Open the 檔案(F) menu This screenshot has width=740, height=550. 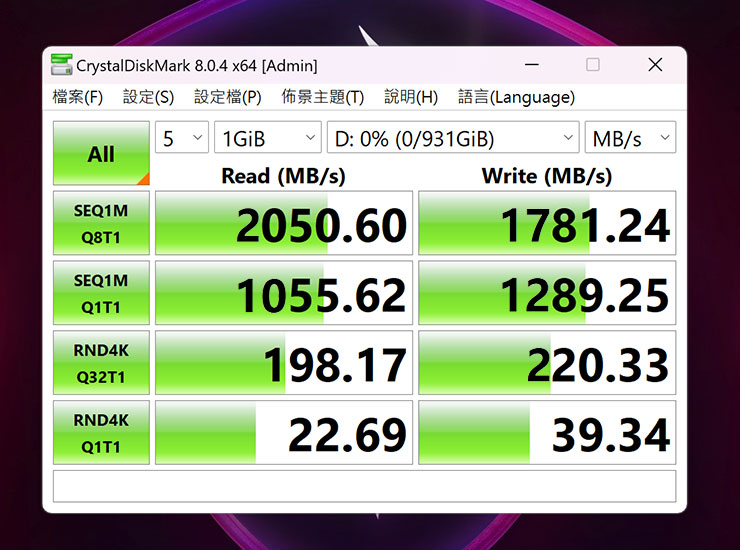[x=77, y=97]
